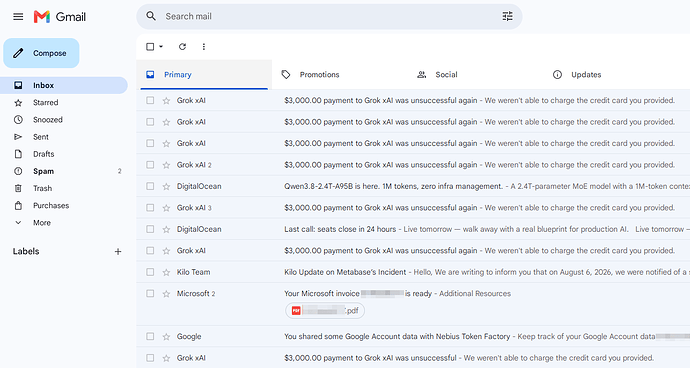Screen dimensions: 690x368
Task: Star the DigitalOcean Qwen3.8 email
Action: (166, 187)
